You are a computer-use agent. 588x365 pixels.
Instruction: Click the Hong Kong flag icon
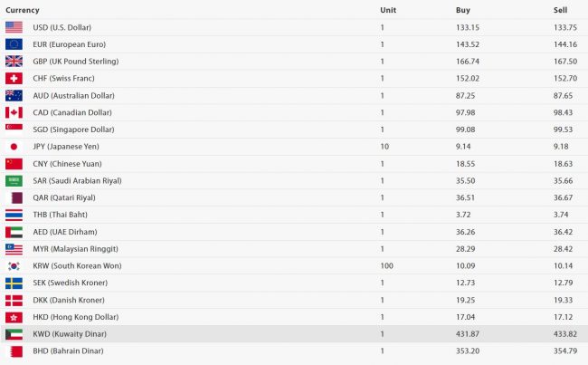tap(14, 317)
